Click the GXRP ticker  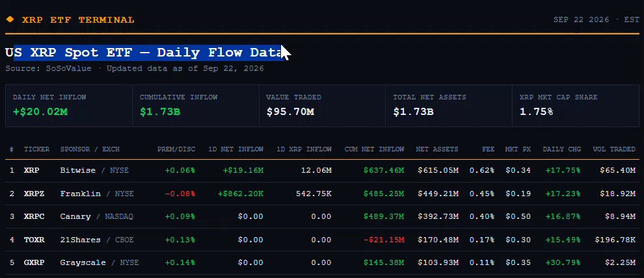click(34, 262)
